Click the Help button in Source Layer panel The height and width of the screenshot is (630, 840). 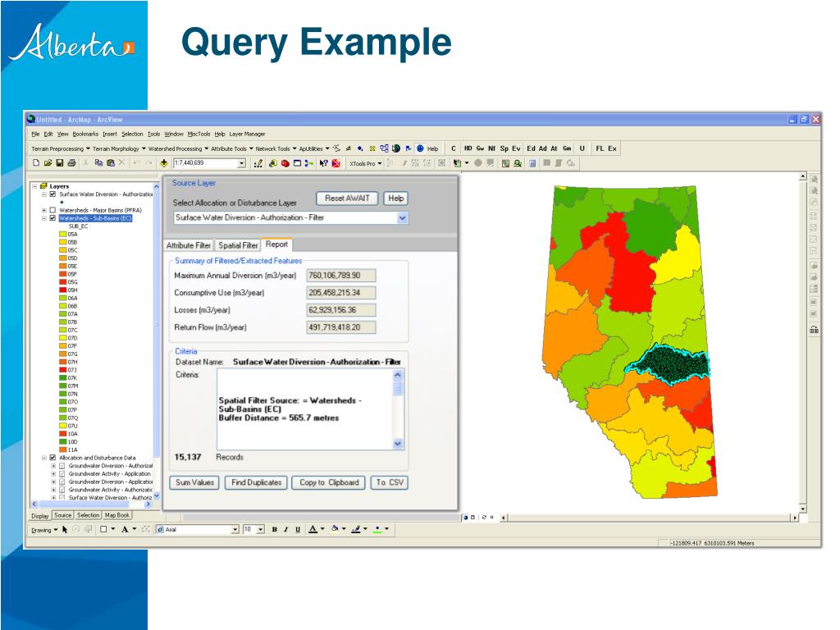[x=396, y=199]
